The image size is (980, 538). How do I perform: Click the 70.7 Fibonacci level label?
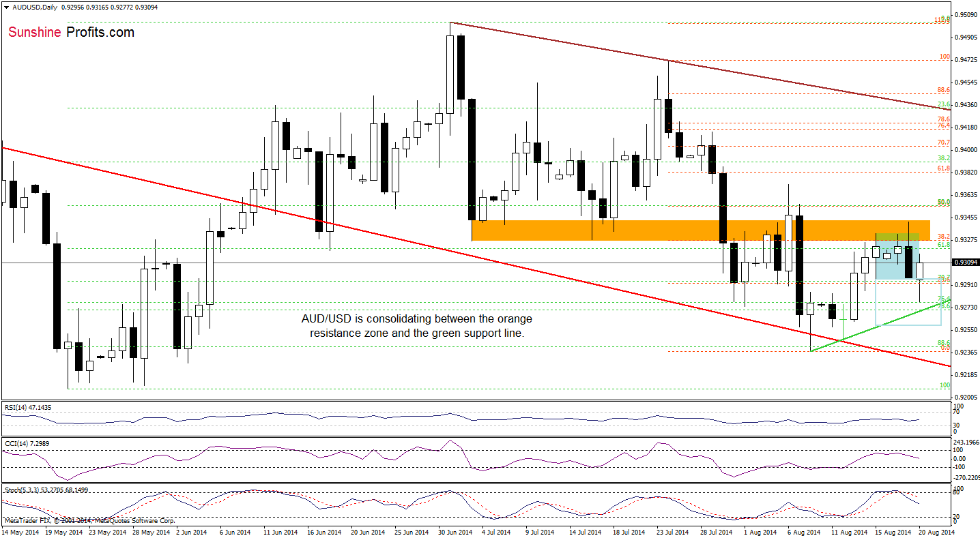click(x=945, y=143)
